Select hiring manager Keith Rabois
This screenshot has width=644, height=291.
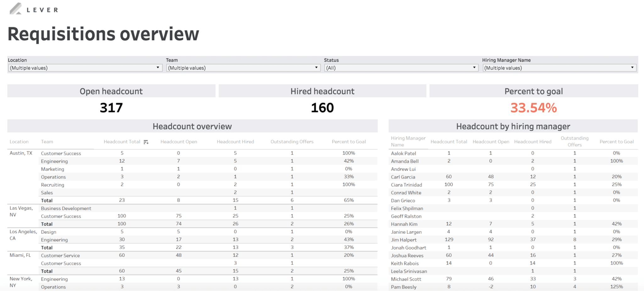[x=405, y=263]
